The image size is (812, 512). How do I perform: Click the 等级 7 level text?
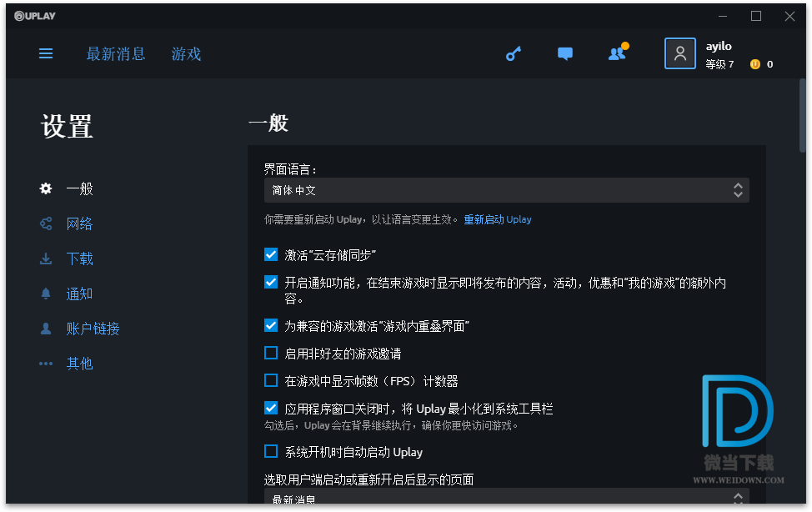click(x=719, y=64)
